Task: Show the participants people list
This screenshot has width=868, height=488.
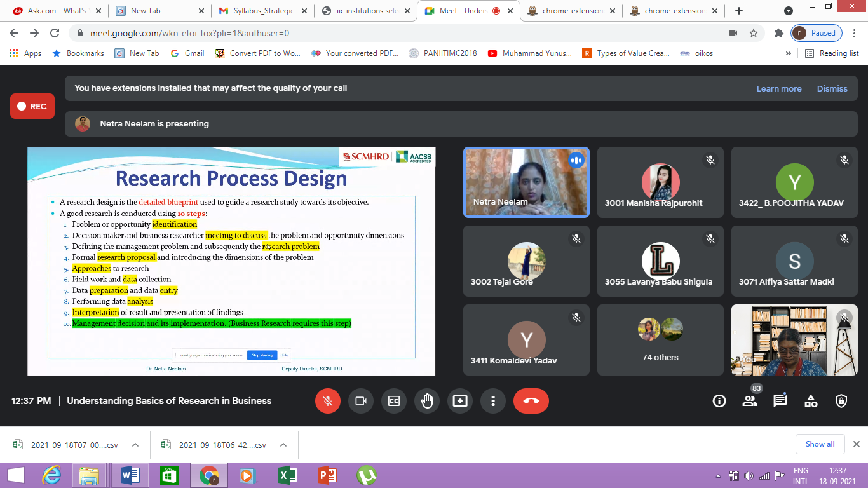Action: [750, 401]
